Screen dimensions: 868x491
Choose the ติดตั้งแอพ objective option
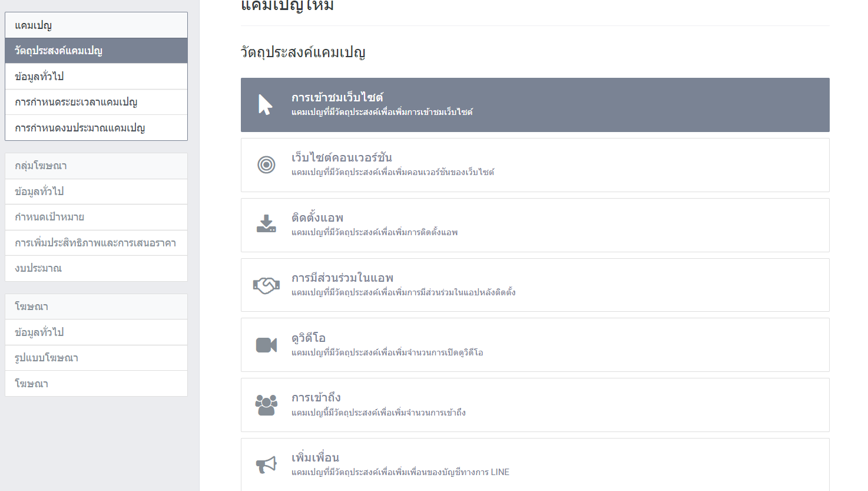[535, 225]
